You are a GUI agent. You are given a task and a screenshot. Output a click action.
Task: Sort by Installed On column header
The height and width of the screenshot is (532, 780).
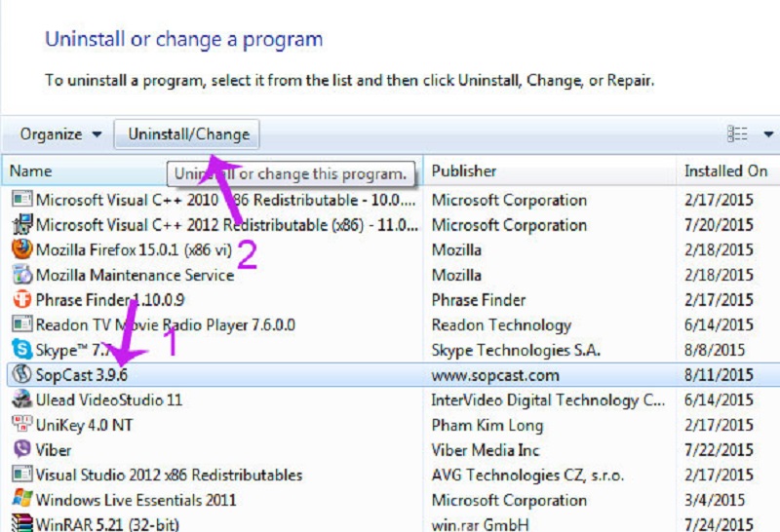pyautogui.click(x=725, y=171)
